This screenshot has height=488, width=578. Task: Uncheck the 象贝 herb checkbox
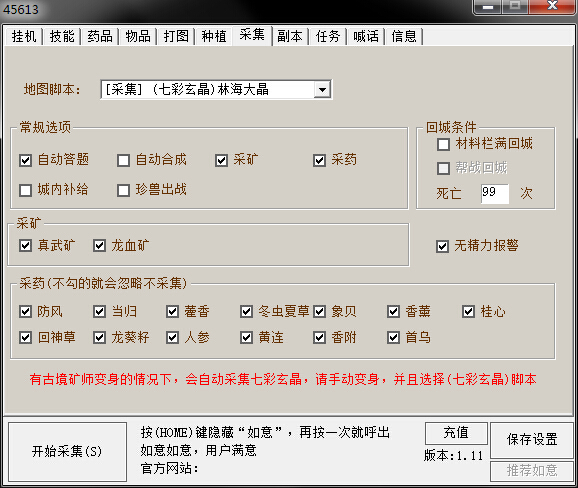point(320,312)
